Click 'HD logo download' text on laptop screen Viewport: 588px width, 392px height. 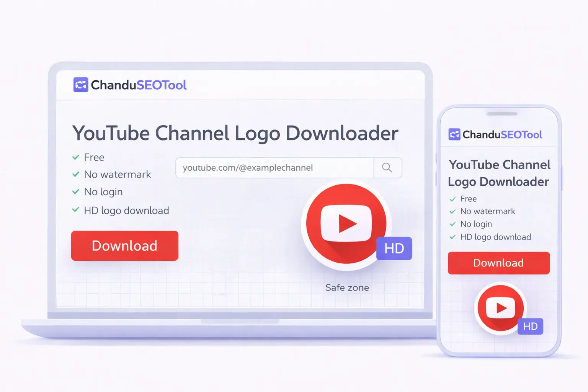[126, 211]
